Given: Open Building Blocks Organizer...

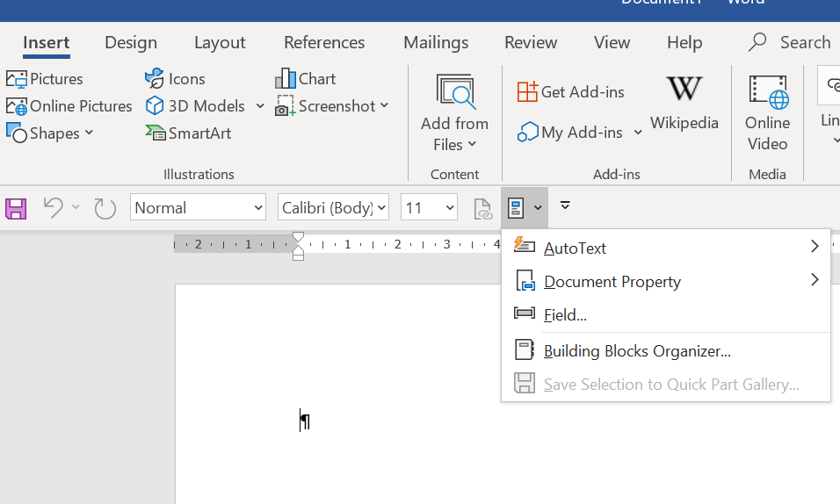Looking at the screenshot, I should [x=666, y=351].
